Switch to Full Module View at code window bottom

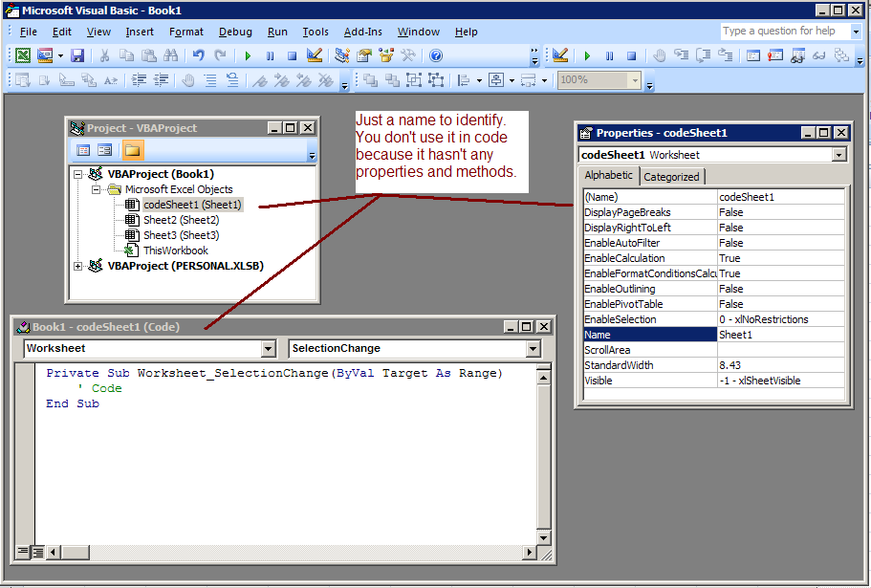37,552
